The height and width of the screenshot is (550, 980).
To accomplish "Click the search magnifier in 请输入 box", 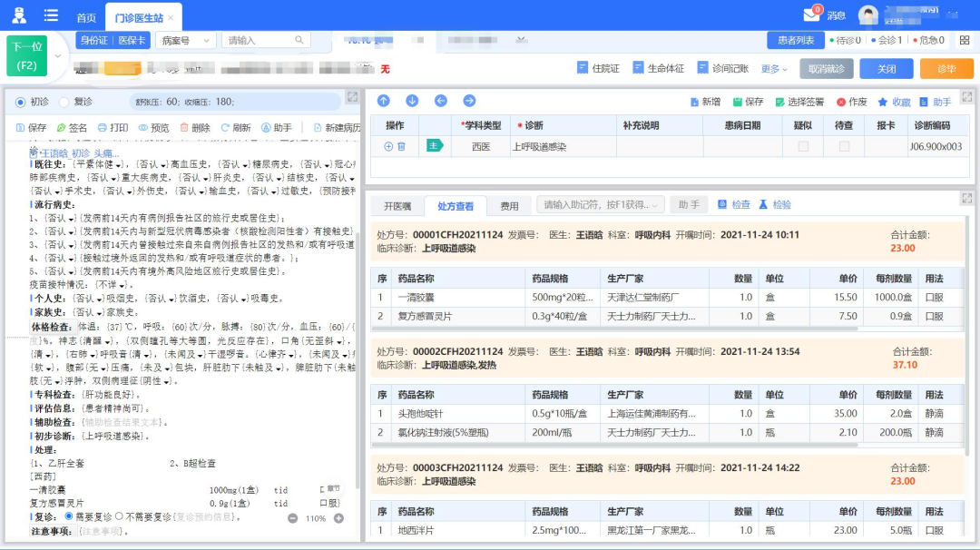I will [299, 40].
